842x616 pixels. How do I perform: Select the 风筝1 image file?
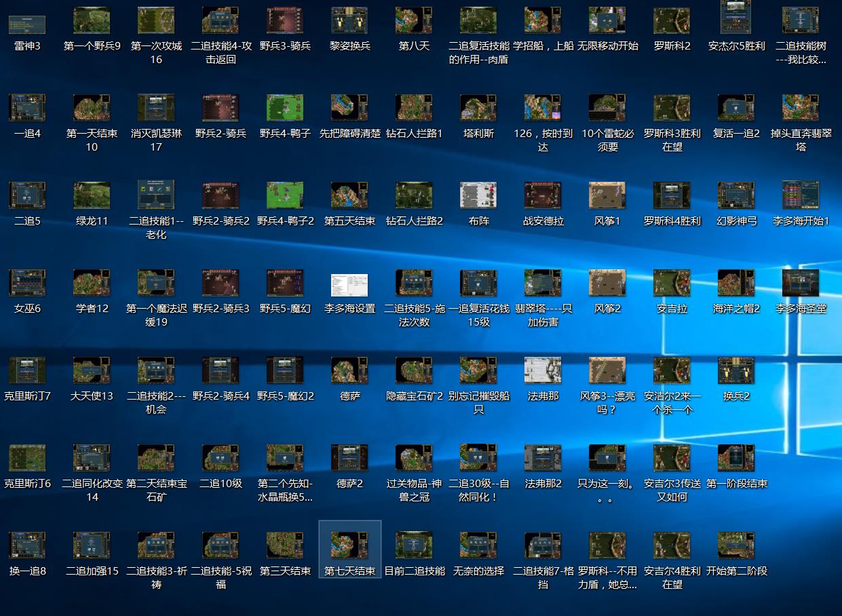pyautogui.click(x=607, y=196)
